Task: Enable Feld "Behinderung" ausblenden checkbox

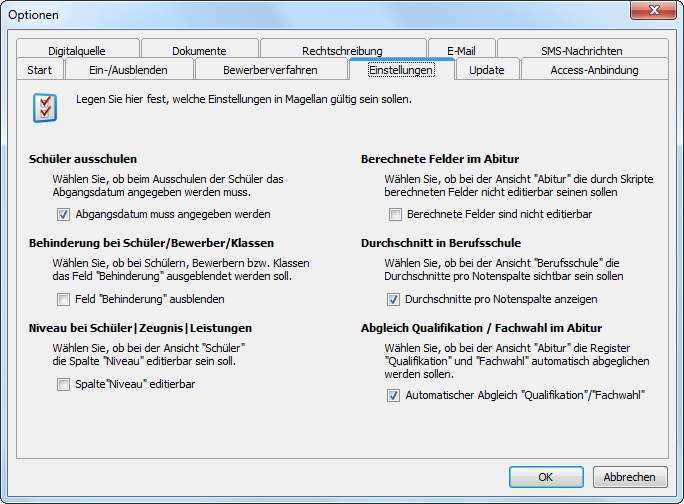Action: (63, 299)
